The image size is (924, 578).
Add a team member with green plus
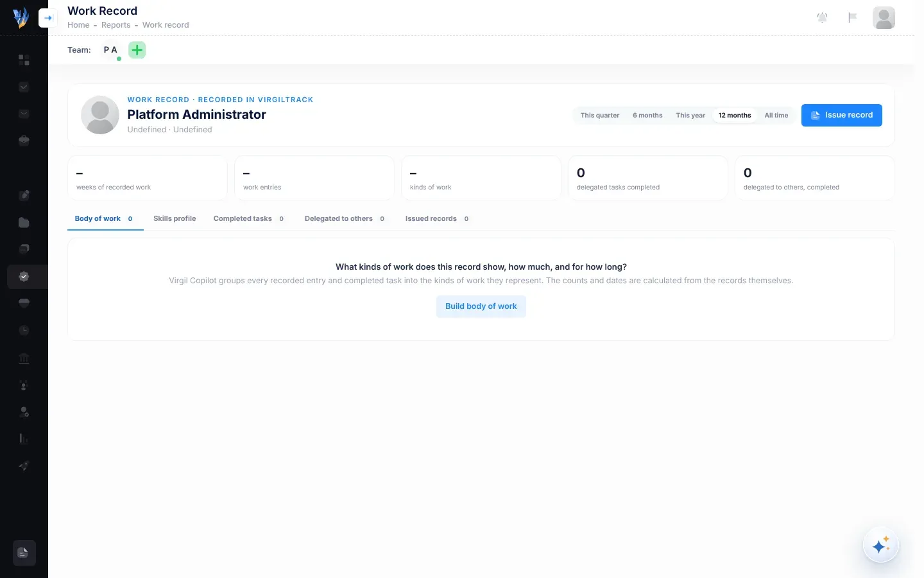[137, 50]
